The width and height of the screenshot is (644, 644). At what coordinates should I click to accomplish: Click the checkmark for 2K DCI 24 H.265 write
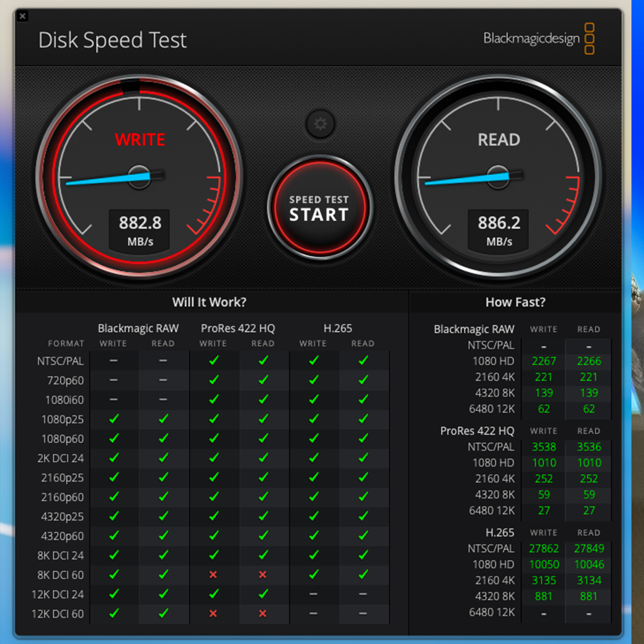pyautogui.click(x=313, y=458)
